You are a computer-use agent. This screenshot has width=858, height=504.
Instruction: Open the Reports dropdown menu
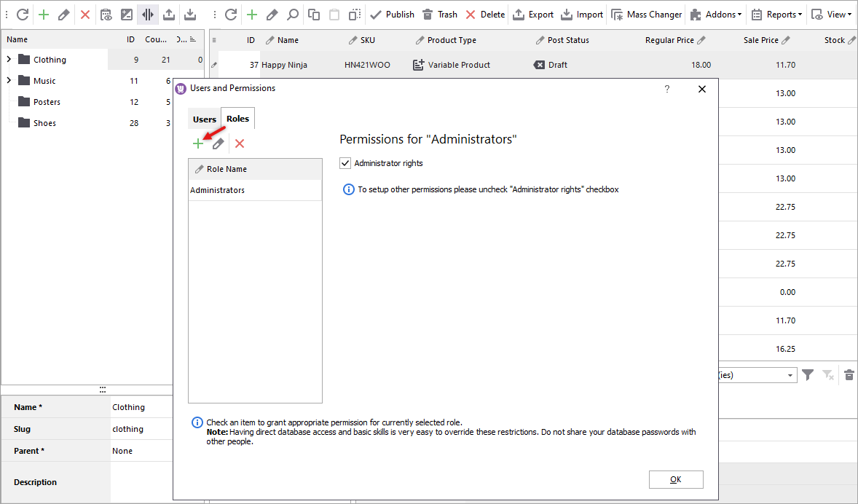776,15
